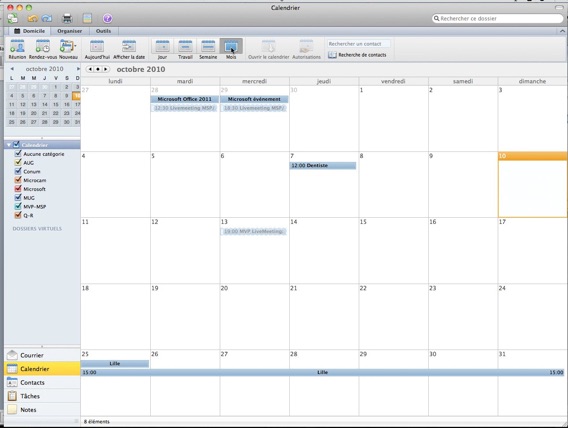The image size is (568, 428).
Task: Open Recherche de contacts
Action: pos(358,55)
